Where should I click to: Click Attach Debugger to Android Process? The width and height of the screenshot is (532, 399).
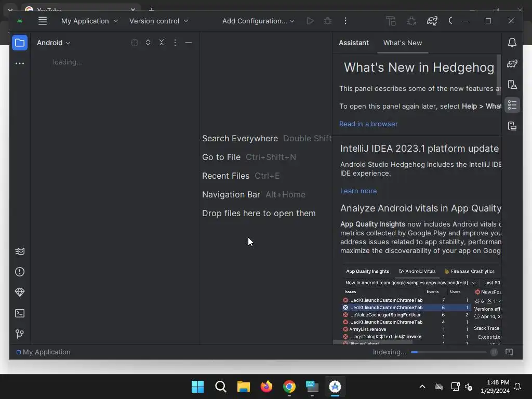pos(411,21)
